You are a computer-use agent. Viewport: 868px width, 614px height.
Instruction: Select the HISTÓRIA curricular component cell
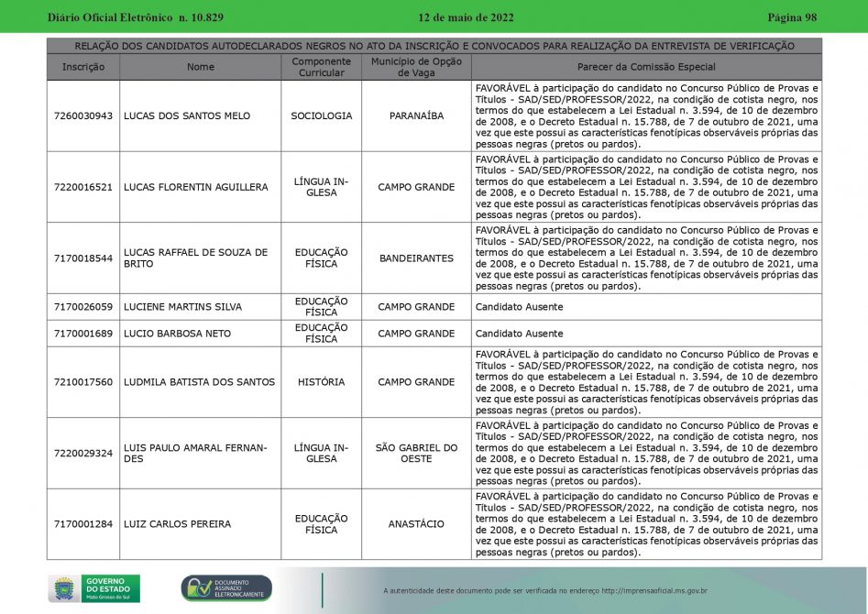(321, 382)
